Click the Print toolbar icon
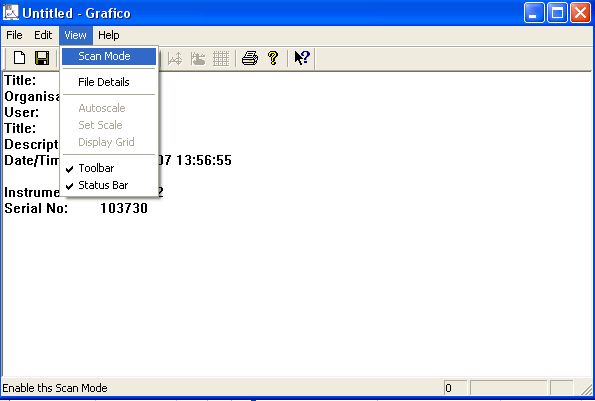The height and width of the screenshot is (401, 595). click(x=250, y=58)
